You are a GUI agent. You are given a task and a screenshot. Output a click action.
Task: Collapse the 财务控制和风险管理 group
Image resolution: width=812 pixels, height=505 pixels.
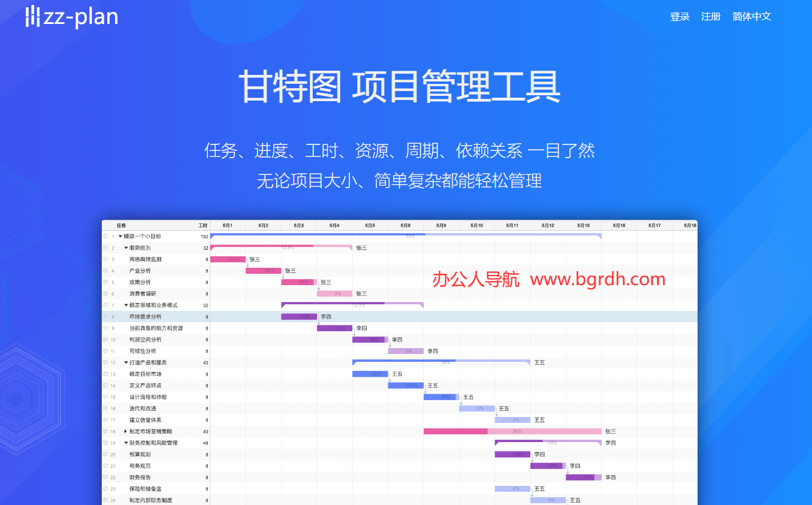point(126,443)
